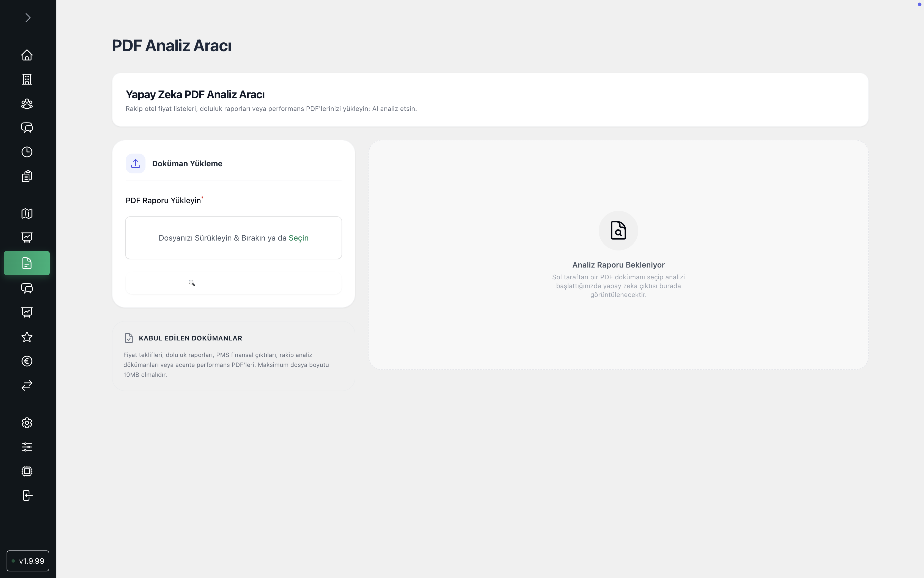Open the gear settings sidebar icon

(x=27, y=422)
